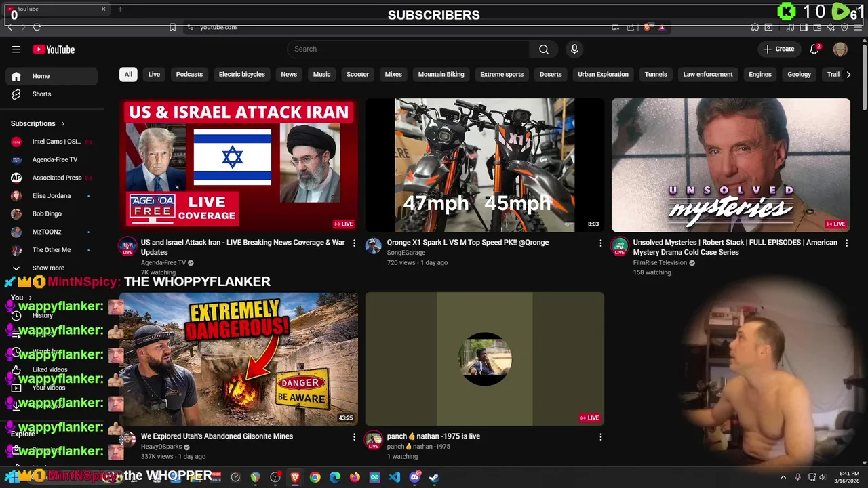
Task: Open SongEGarage channel avatar under video
Action: pyautogui.click(x=373, y=246)
